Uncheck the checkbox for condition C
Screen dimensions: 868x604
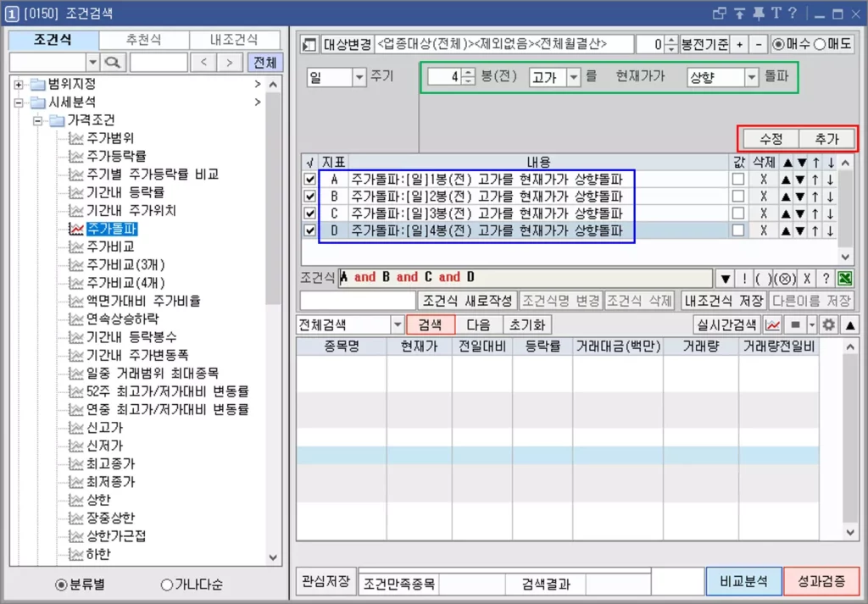click(310, 213)
